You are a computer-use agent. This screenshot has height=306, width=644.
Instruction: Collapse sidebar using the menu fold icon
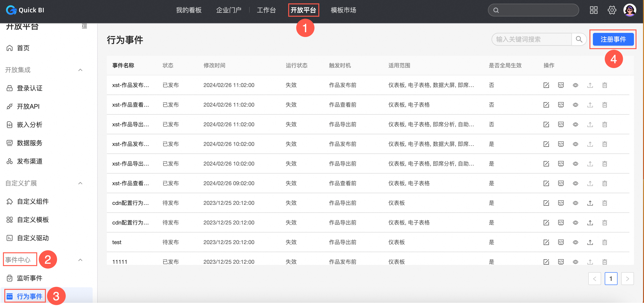84,26
